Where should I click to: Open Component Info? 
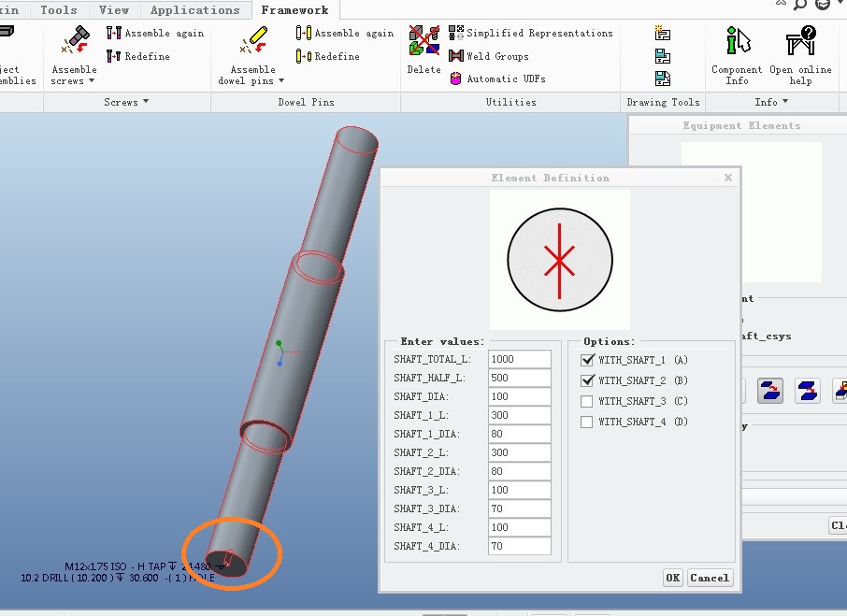pyautogui.click(x=737, y=55)
